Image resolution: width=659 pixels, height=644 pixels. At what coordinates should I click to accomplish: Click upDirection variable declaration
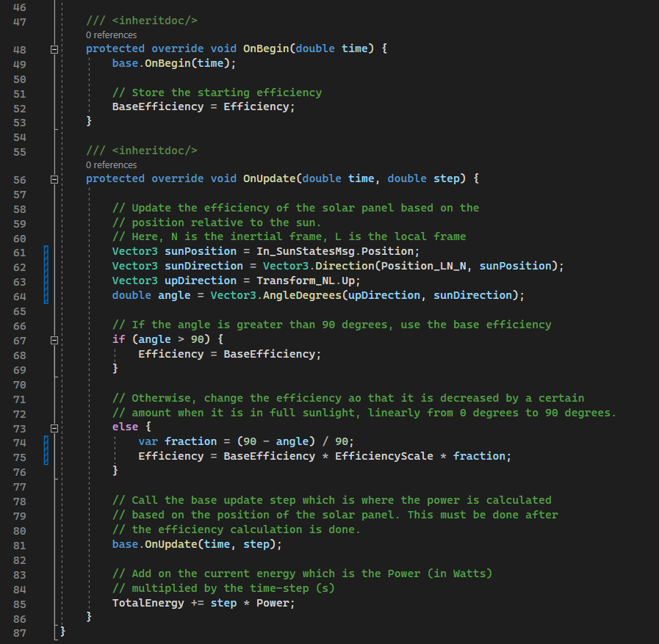tap(201, 281)
